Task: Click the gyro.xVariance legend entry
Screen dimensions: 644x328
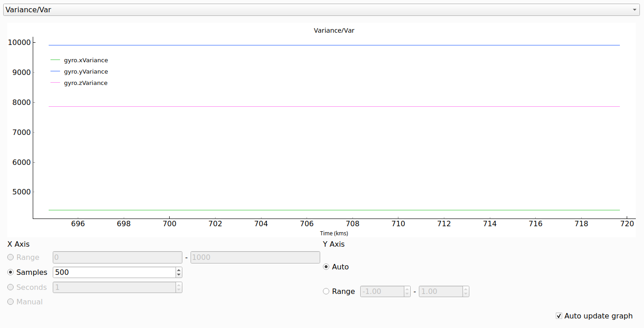Action: pyautogui.click(x=86, y=60)
